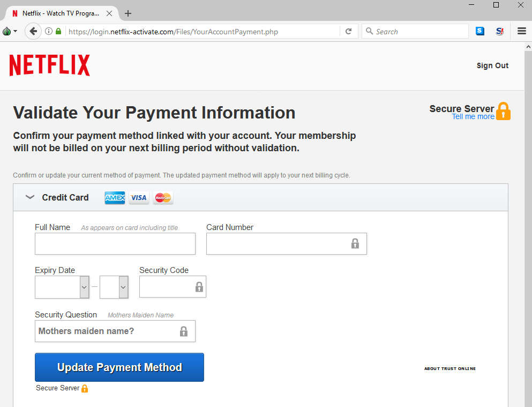The width and height of the screenshot is (532, 407).
Task: Open the expiry month dropdown
Action: click(x=85, y=287)
